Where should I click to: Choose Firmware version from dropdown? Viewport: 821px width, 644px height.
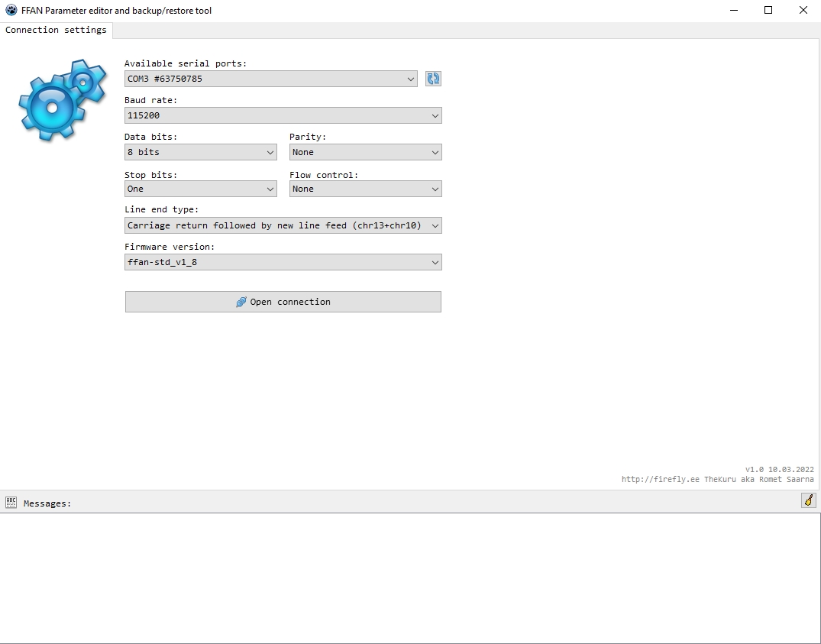tap(283, 262)
